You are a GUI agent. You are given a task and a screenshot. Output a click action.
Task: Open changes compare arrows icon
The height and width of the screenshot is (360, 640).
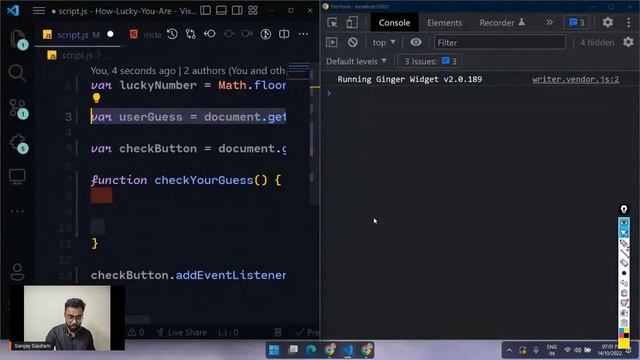191,34
